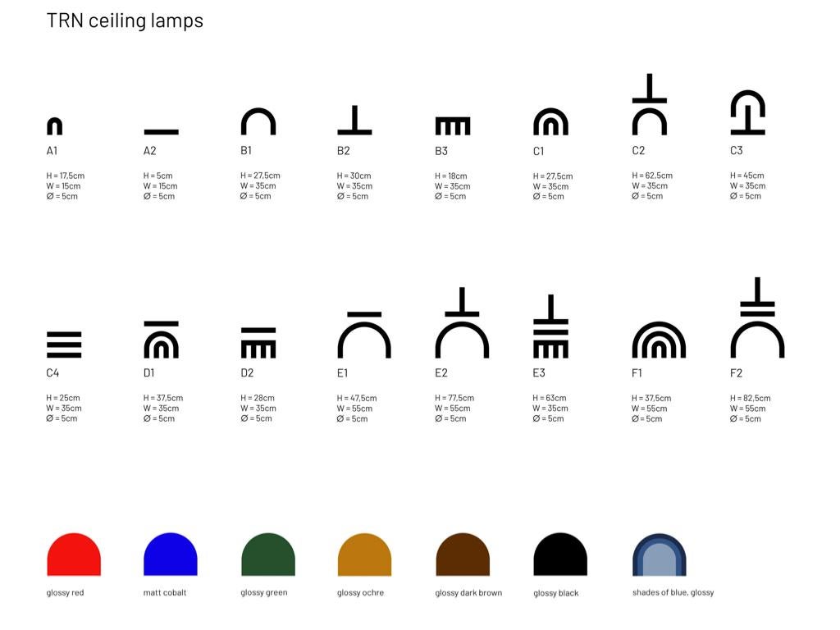Choose the glossy black swatch
This screenshot has height=630, width=840.
coord(560,555)
